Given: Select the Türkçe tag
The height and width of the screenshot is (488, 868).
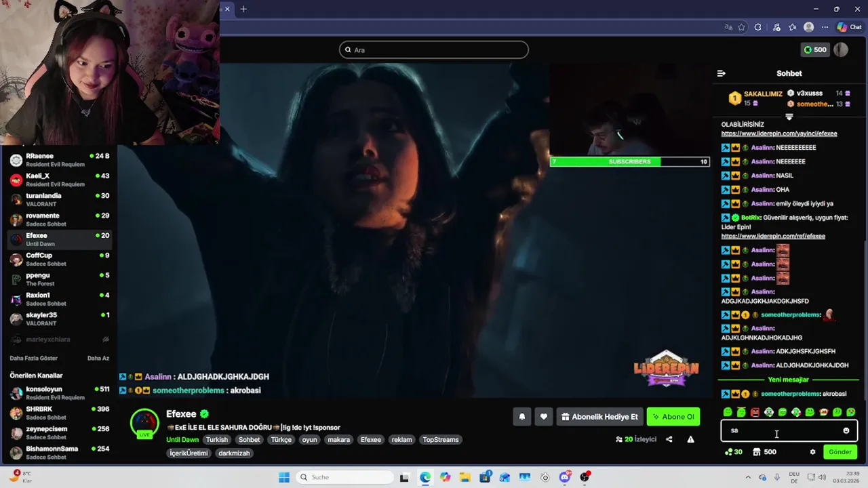Looking at the screenshot, I should [x=281, y=440].
